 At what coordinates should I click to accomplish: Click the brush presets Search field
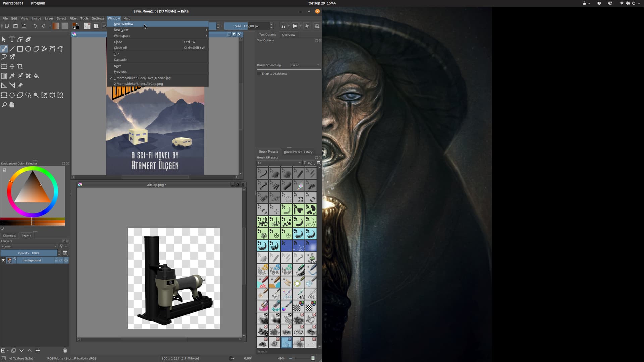click(287, 351)
